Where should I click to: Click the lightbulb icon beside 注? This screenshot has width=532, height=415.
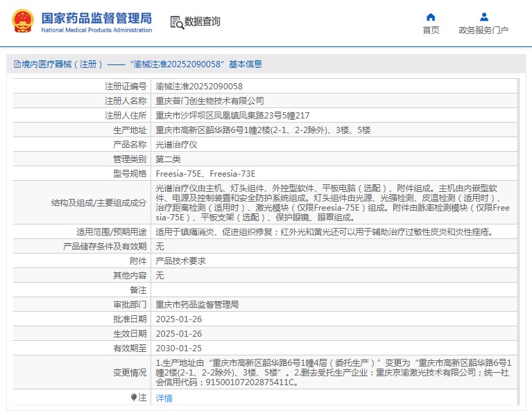pos(135,398)
